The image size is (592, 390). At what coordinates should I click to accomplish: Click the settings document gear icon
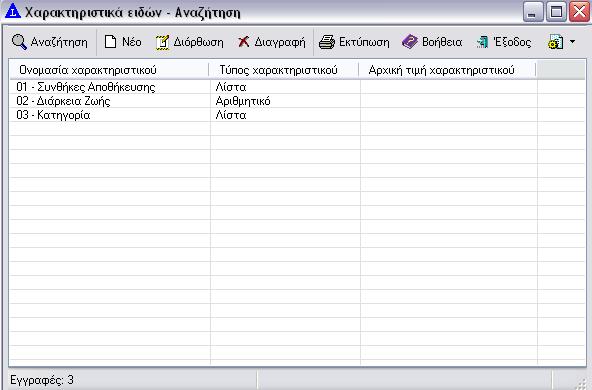(x=556, y=42)
